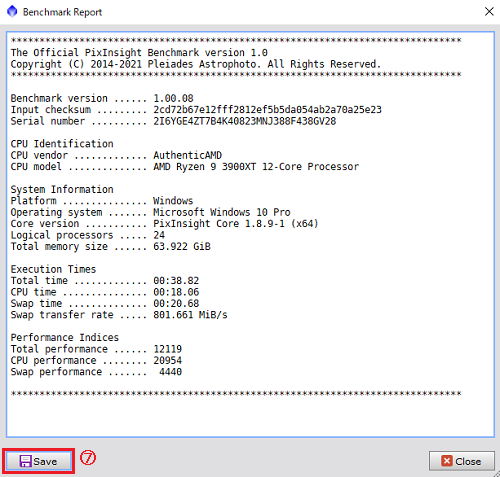
Task: Click the Swap performance value 4440
Action: point(170,372)
